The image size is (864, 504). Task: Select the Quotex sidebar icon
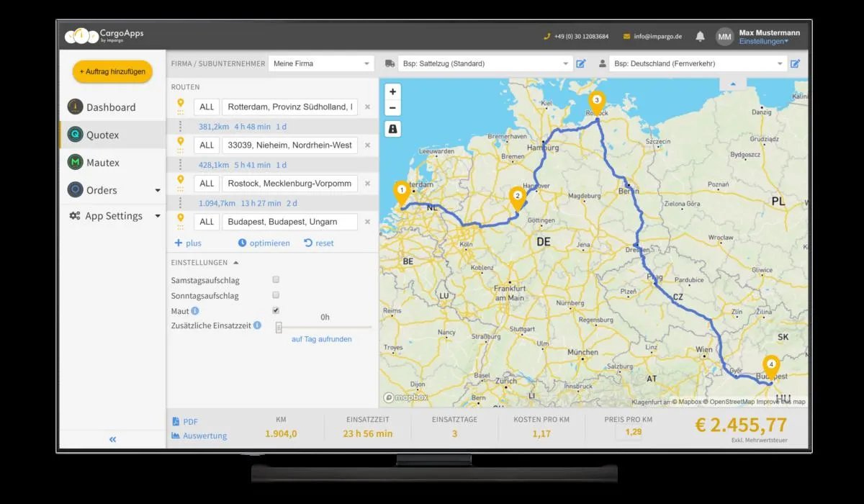point(76,135)
